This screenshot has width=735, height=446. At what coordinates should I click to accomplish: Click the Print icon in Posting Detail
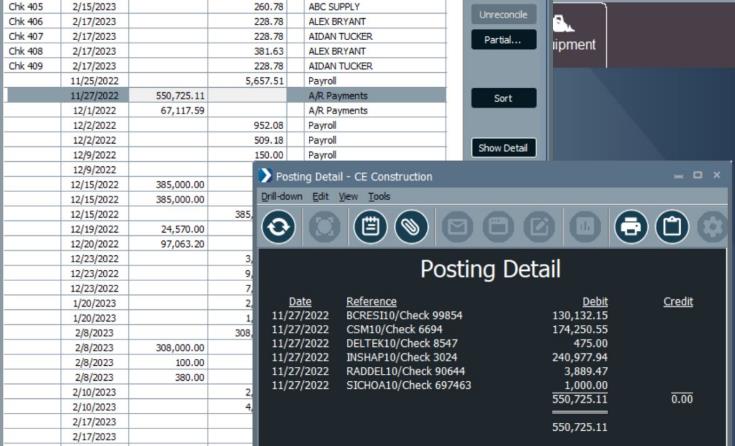630,227
